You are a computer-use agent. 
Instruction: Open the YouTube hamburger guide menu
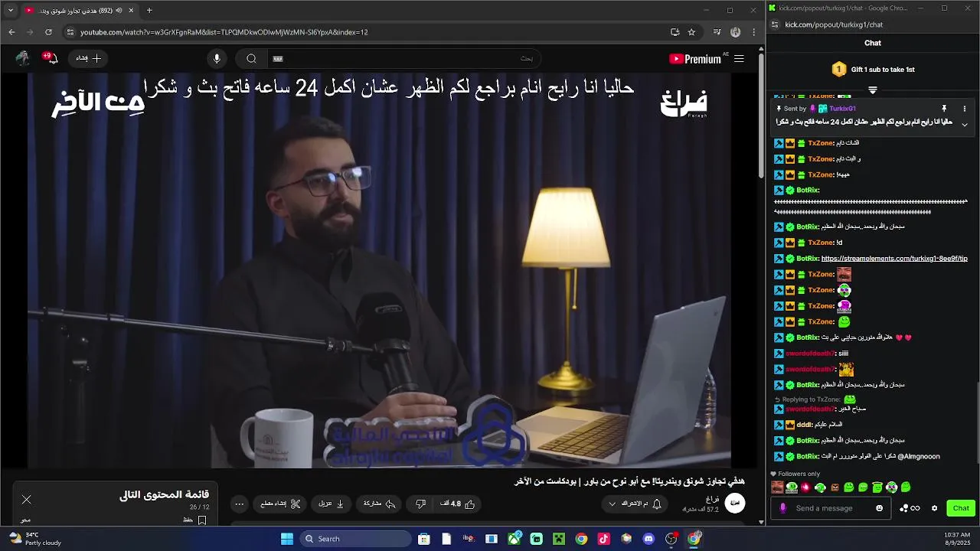pos(739,58)
